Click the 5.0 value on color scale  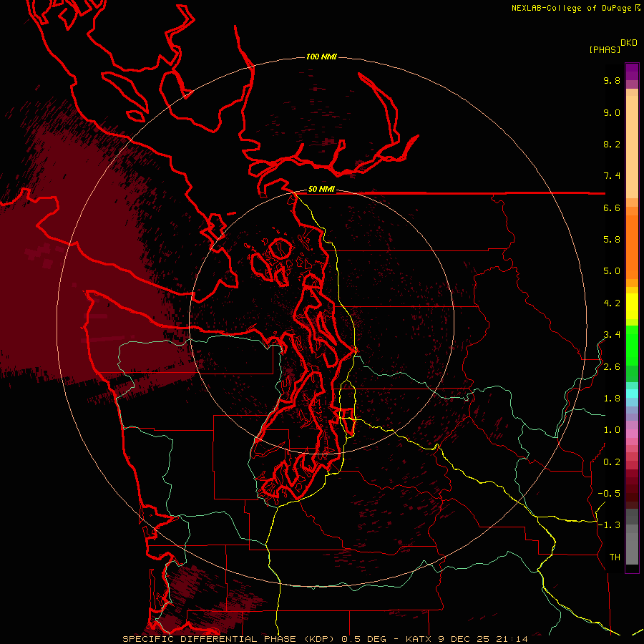click(612, 271)
